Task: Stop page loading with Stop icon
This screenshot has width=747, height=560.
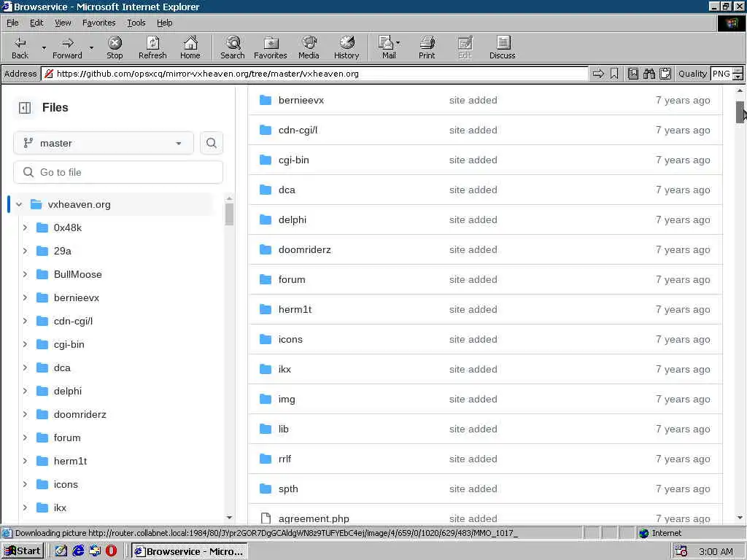Action: (115, 47)
